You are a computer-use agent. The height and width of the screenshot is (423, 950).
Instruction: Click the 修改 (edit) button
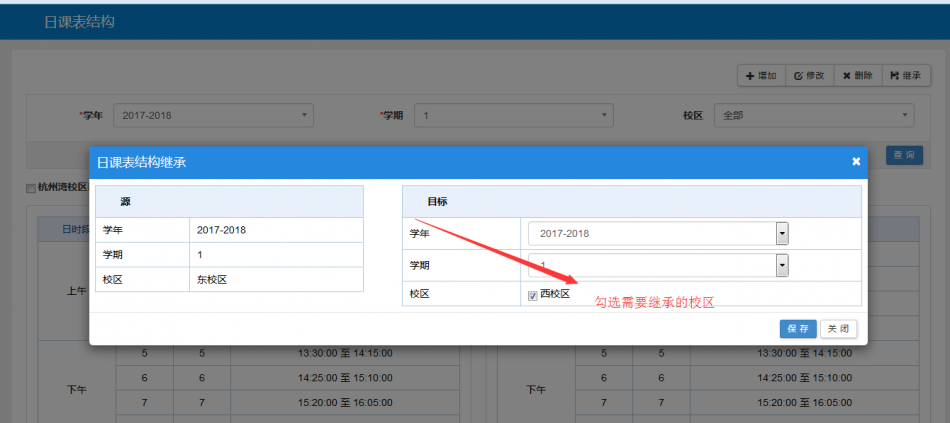[809, 75]
